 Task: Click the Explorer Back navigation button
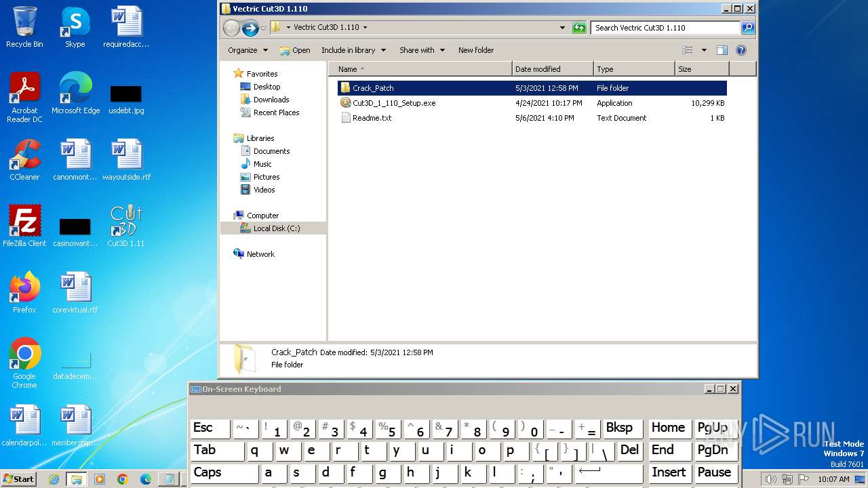point(232,28)
